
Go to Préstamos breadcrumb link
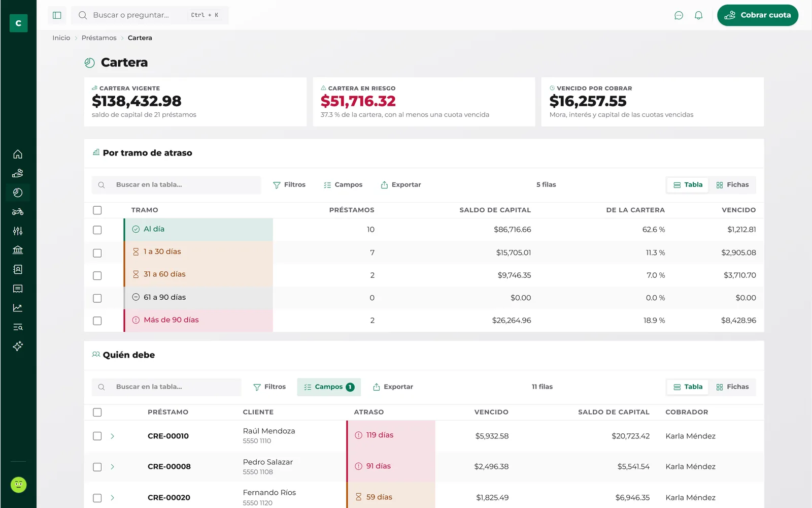99,38
